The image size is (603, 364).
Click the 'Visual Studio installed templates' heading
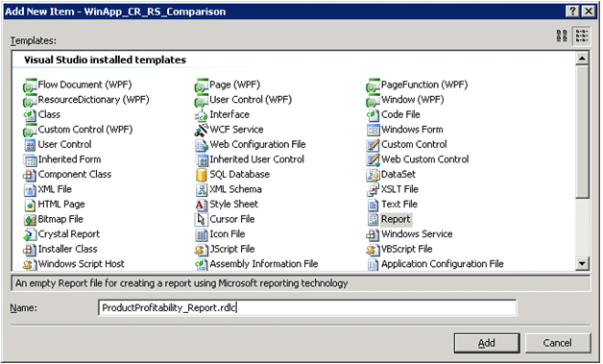[105, 60]
